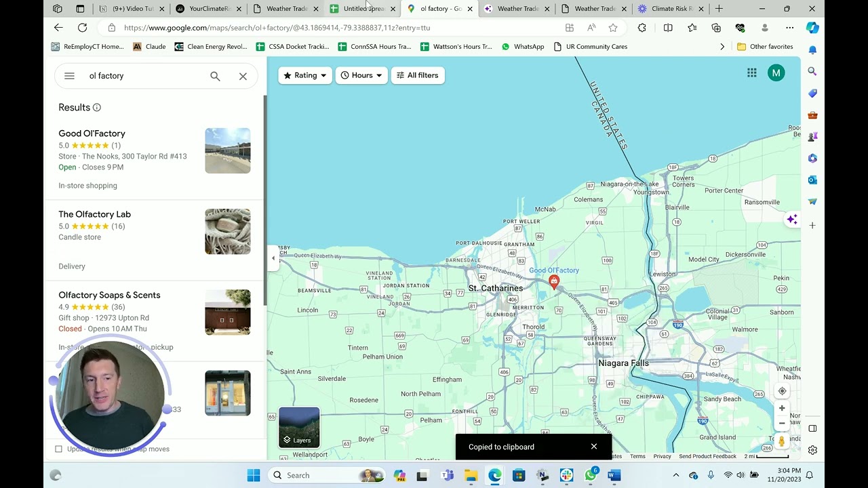Open Edge sidebar Outlook icon

pos(812,180)
